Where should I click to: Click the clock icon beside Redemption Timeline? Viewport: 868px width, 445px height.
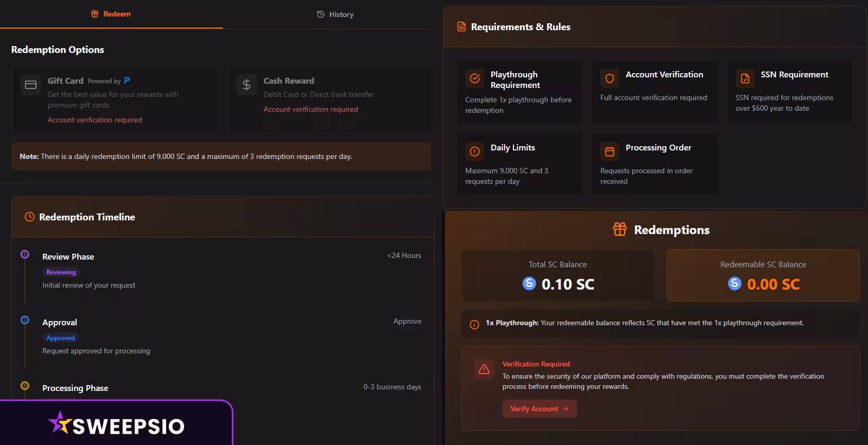pyautogui.click(x=30, y=217)
